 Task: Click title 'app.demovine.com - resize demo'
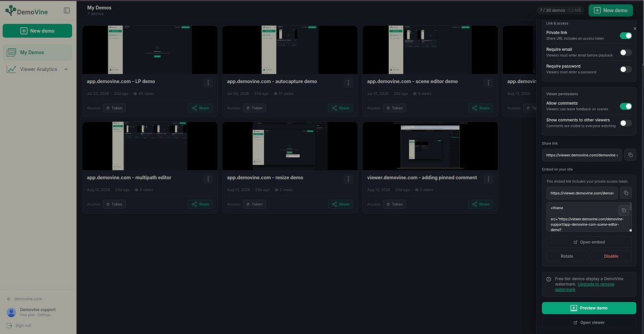pyautogui.click(x=265, y=178)
